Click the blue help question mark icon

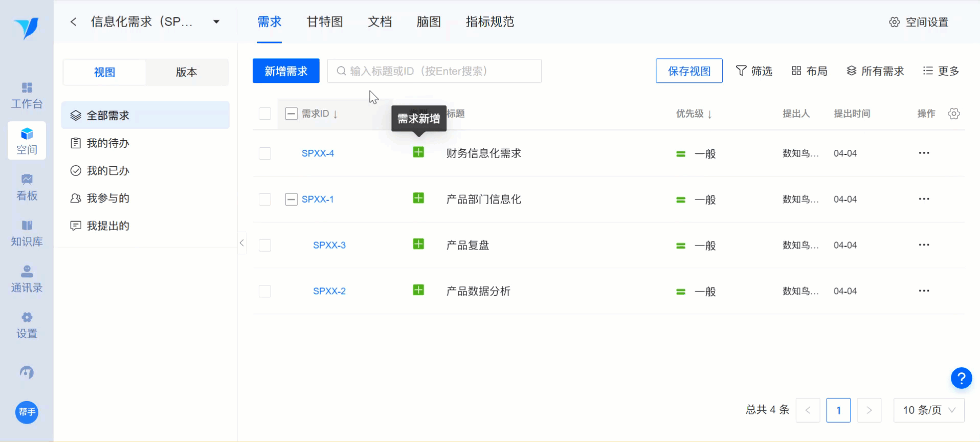click(x=961, y=378)
